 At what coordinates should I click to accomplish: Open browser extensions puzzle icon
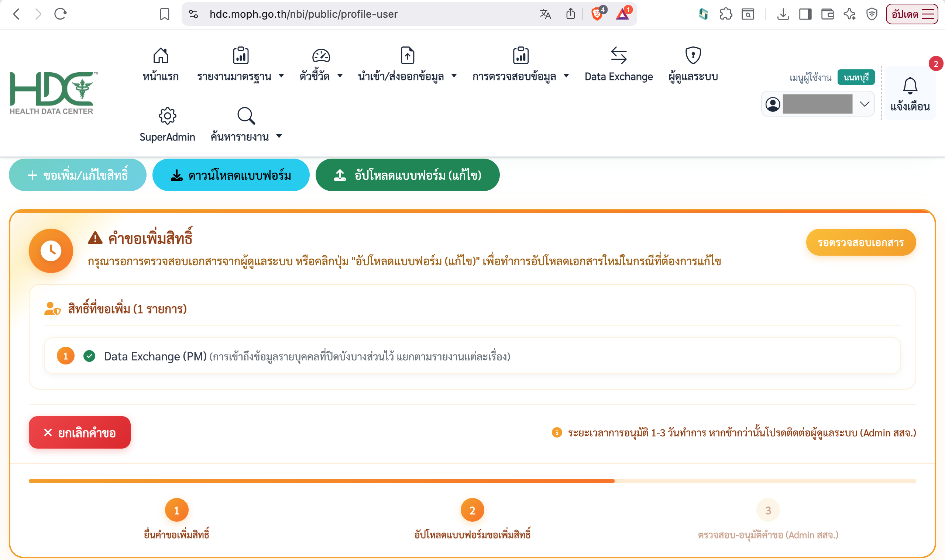(726, 14)
